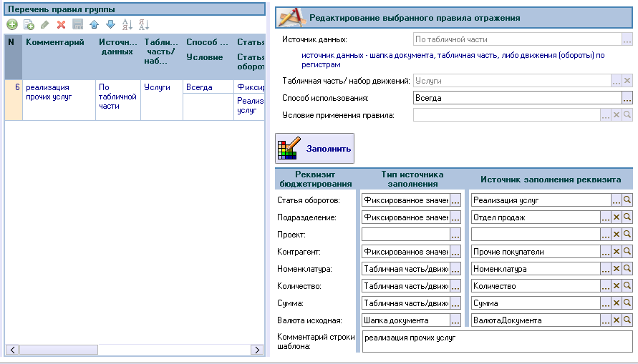The width and height of the screenshot is (638, 364).
Task: Click the N column header
Action: (11, 42)
